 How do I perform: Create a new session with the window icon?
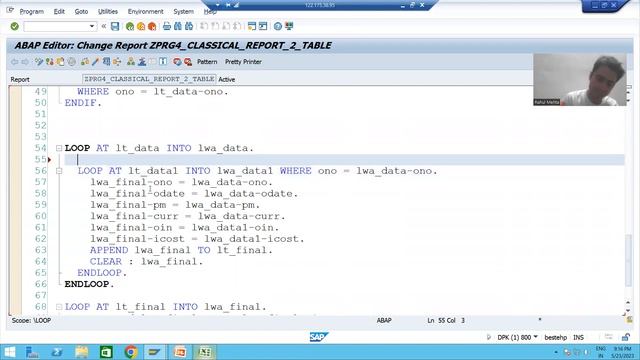pos(252,27)
